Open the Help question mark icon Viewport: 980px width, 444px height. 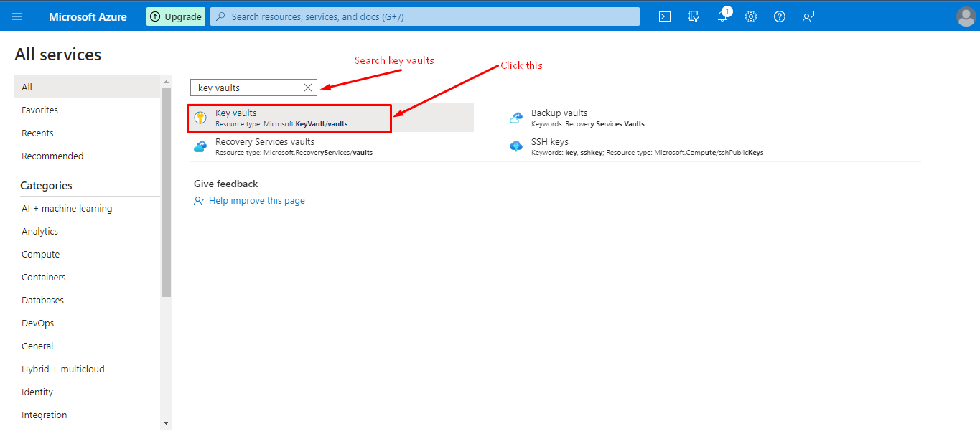pos(780,16)
